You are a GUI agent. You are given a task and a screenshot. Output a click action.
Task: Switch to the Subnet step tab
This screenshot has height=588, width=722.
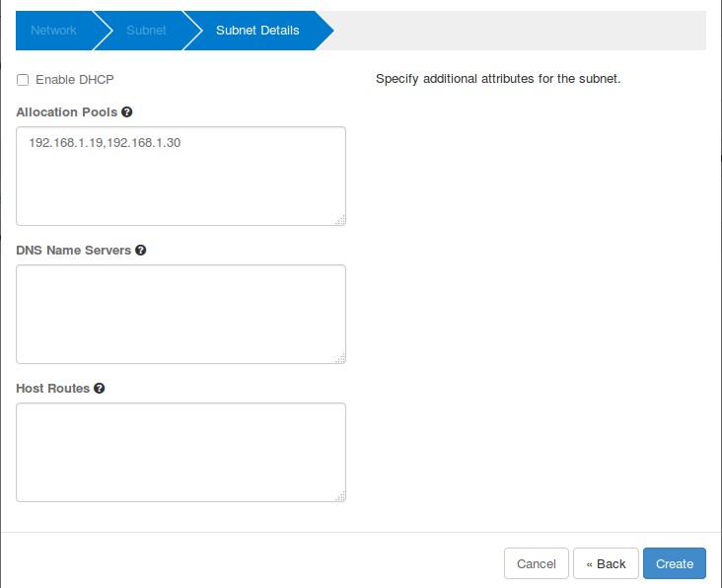click(146, 31)
